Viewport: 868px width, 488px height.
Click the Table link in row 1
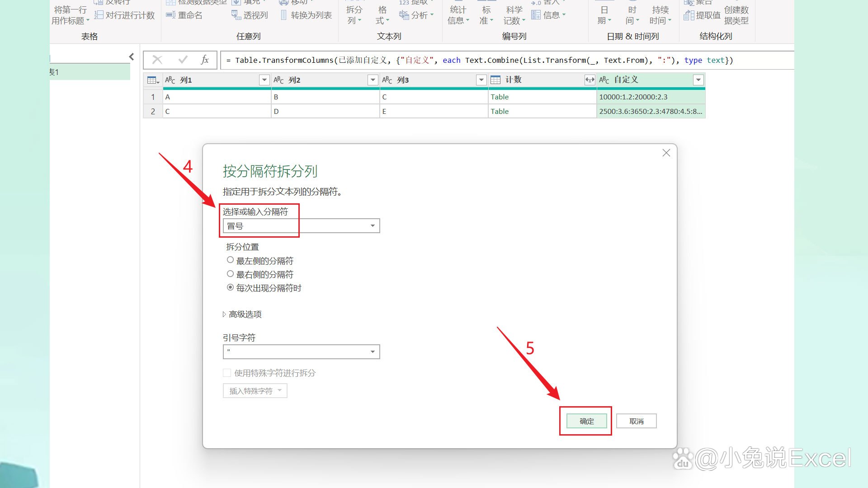coord(500,97)
